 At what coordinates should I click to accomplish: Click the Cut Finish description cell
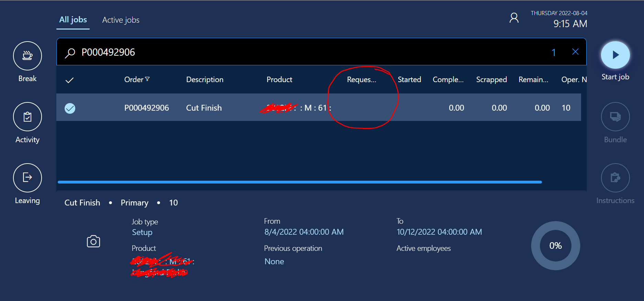(204, 108)
